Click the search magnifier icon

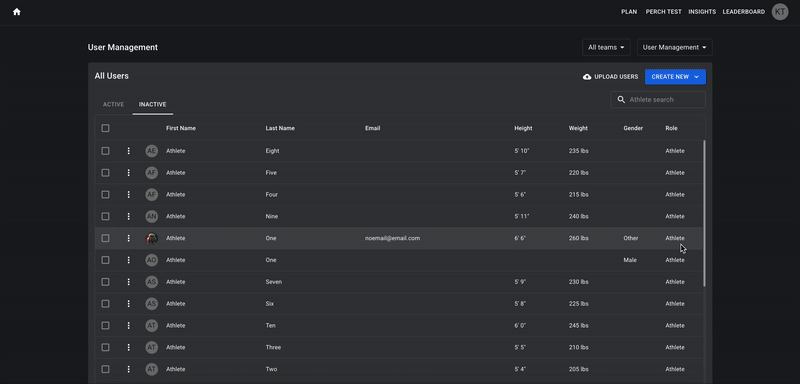(x=621, y=100)
